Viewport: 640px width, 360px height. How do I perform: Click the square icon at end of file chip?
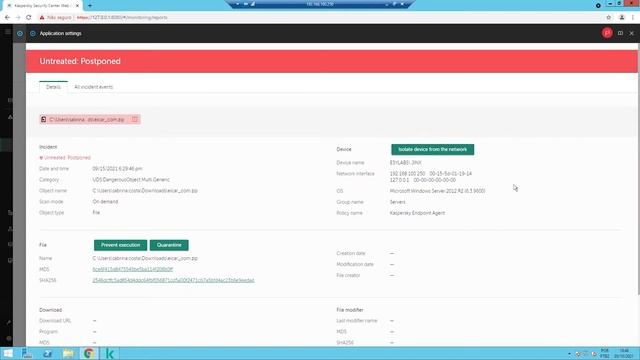(134, 119)
